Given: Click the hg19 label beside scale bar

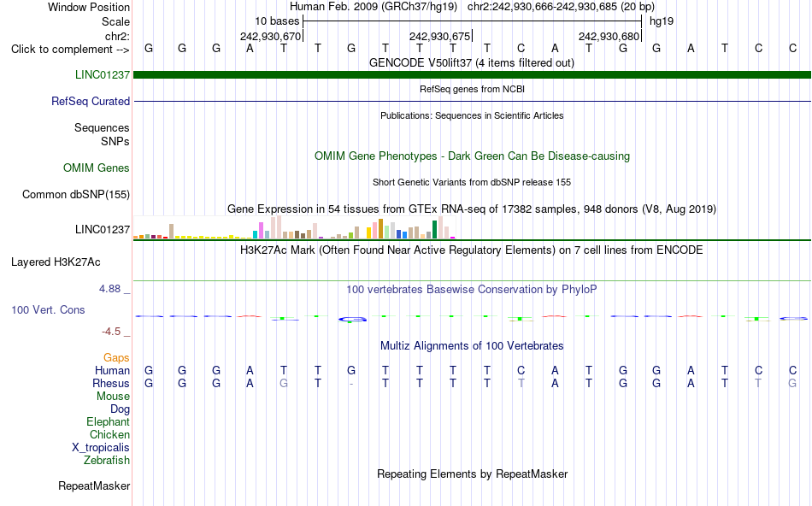Looking at the screenshot, I should coord(662,21).
